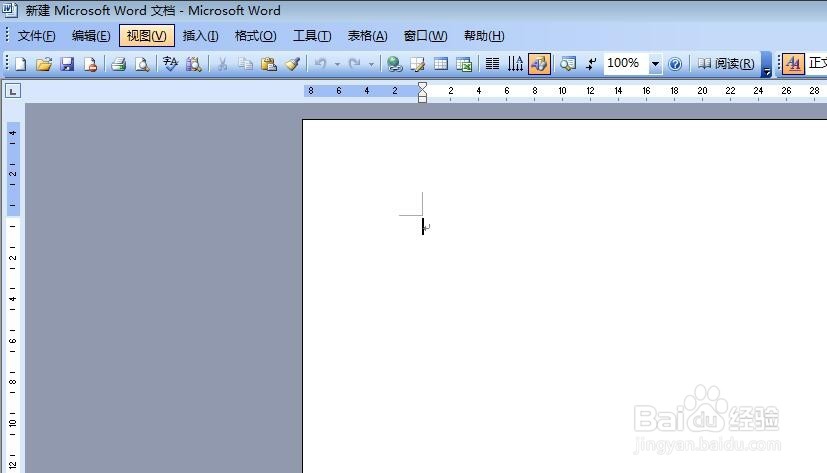Cut selection with scissors icon
The image size is (827, 473).
point(222,64)
